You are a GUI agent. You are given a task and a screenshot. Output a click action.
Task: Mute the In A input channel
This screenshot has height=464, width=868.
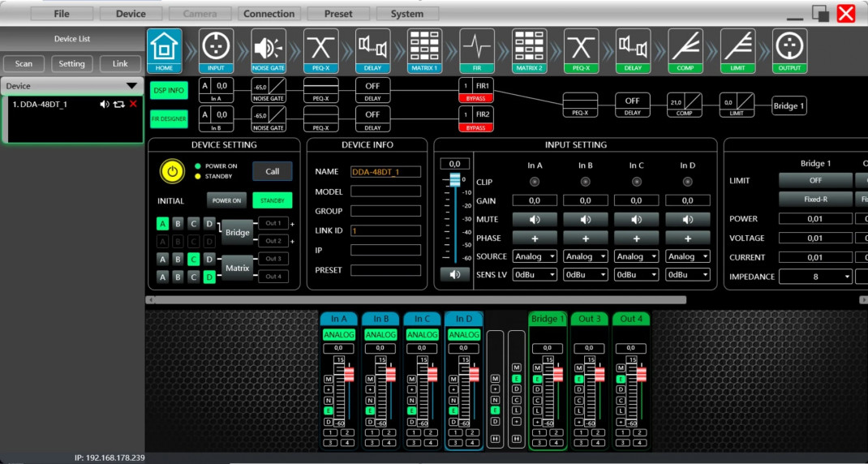[535, 219]
